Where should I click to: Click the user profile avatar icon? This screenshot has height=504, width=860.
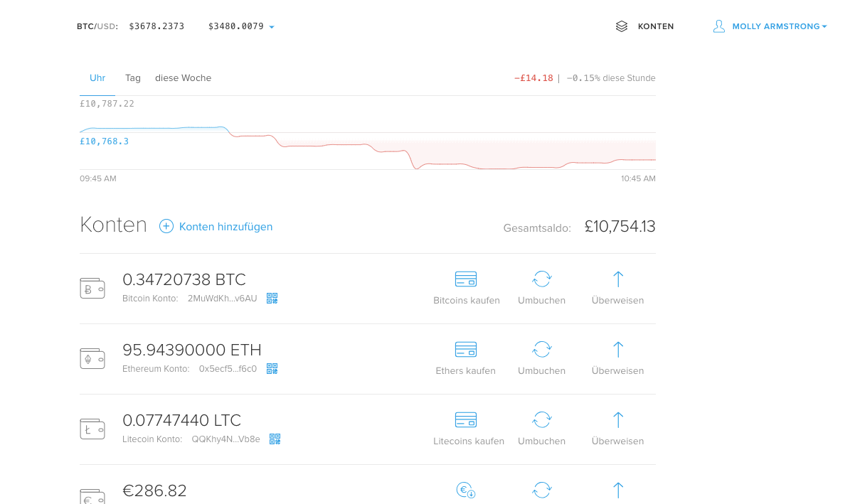point(719,26)
